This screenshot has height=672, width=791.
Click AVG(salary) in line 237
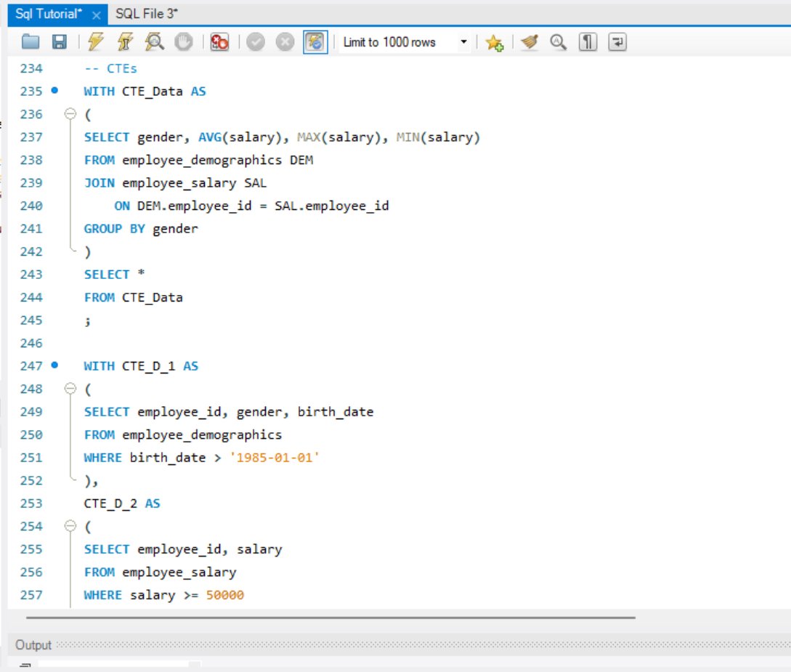click(x=240, y=137)
